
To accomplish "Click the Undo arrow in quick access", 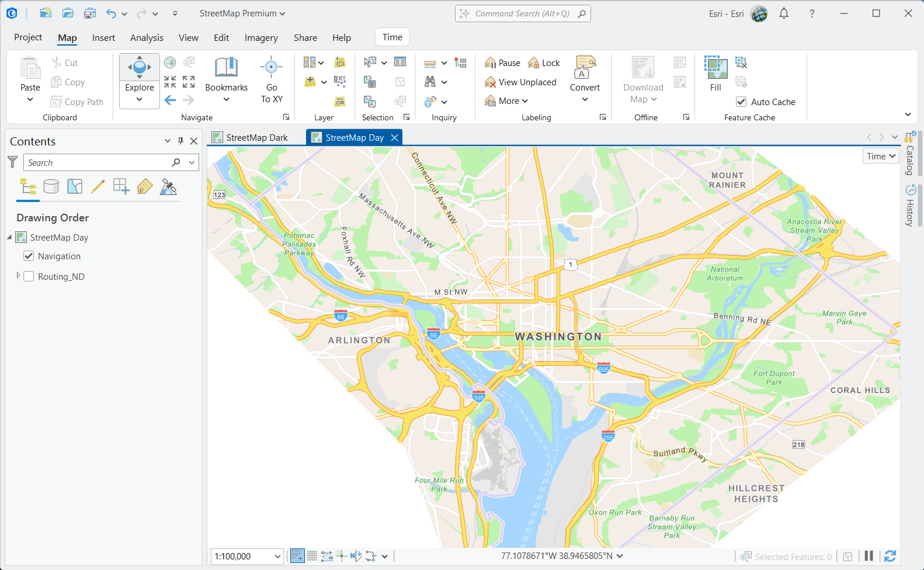I will click(111, 13).
